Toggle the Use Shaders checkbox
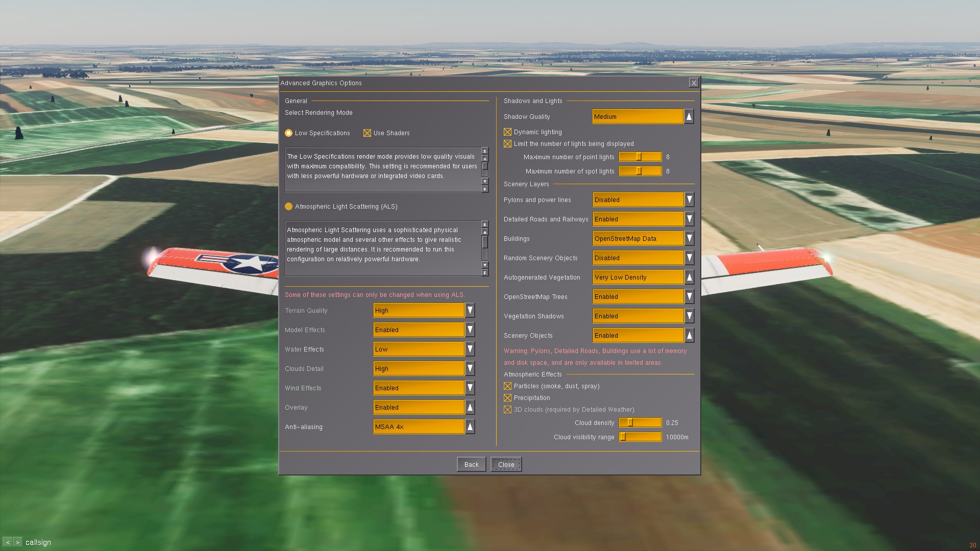This screenshot has width=980, height=551. coord(367,133)
